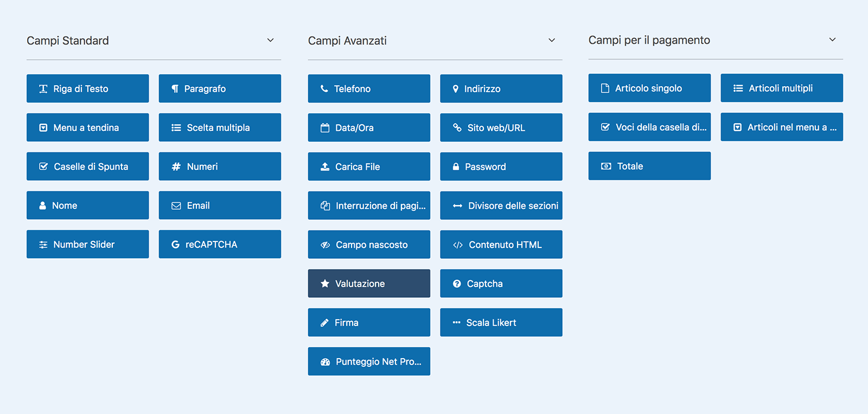Click the phone icon on Telefono

click(324, 88)
